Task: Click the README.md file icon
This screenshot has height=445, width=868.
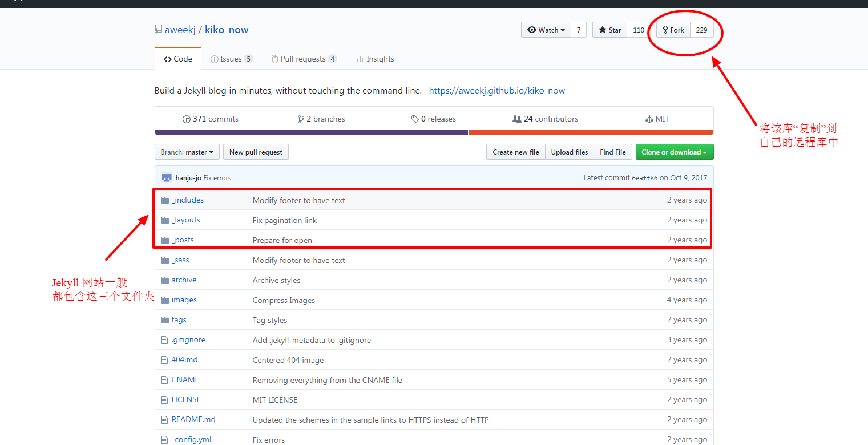Action: click(165, 420)
